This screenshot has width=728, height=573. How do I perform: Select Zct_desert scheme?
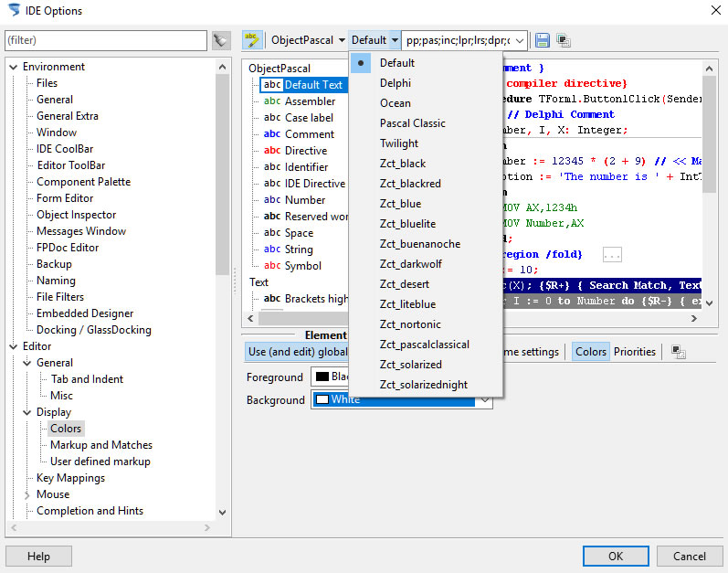click(404, 284)
